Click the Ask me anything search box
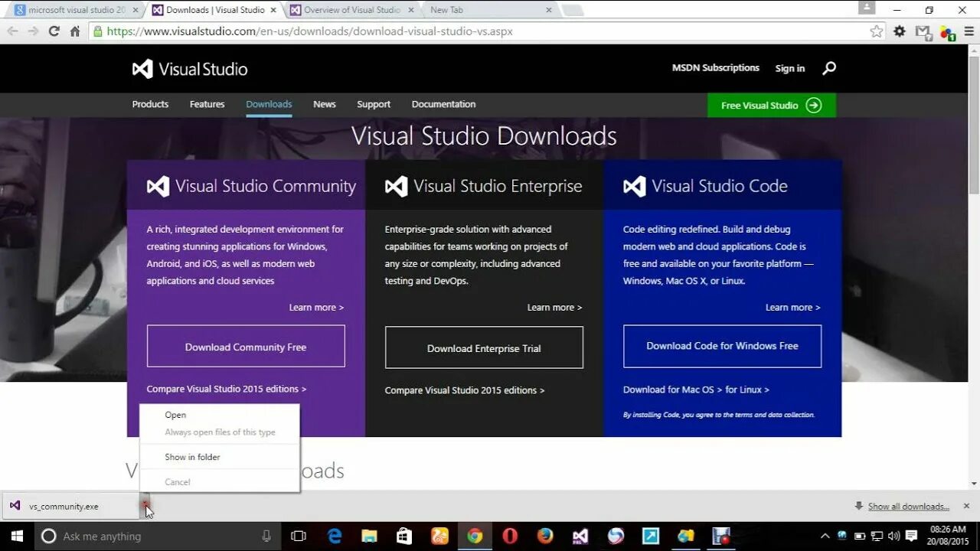Image resolution: width=980 pixels, height=551 pixels. tap(156, 536)
